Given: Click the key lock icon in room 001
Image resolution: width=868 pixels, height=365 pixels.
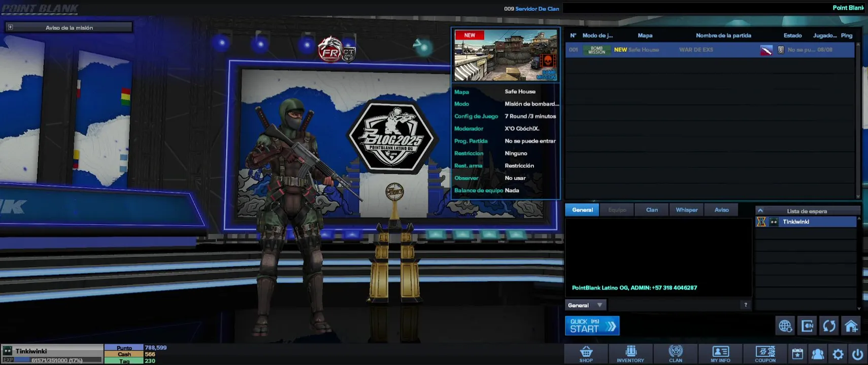Looking at the screenshot, I should 781,50.
